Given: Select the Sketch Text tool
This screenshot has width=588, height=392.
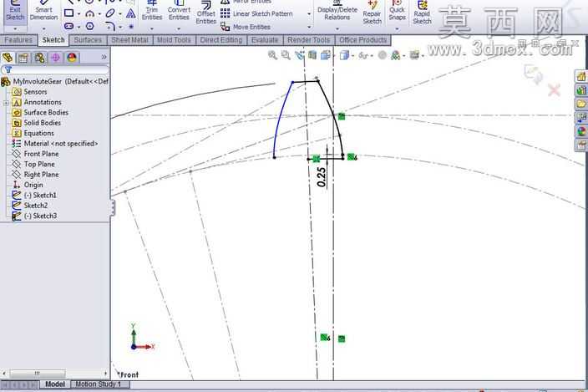Looking at the screenshot, I should point(130,14).
